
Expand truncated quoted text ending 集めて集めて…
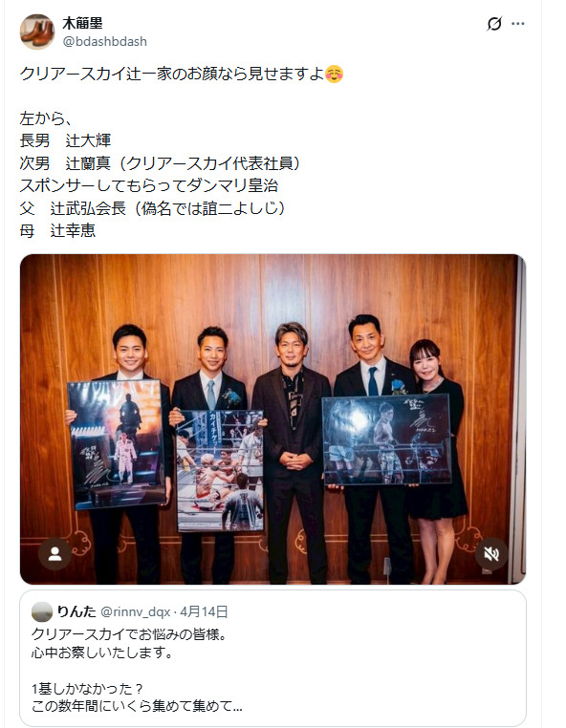coord(137,706)
